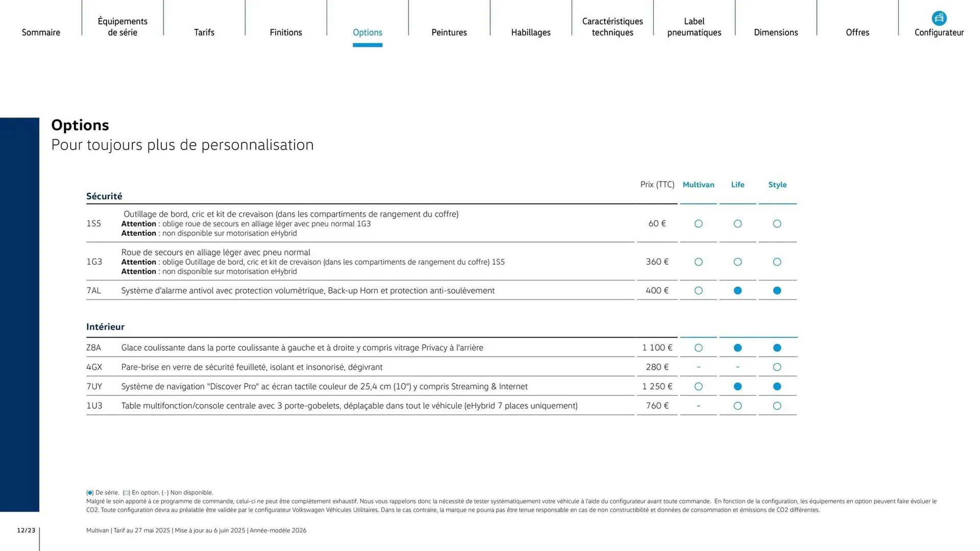Click the 4GX pare-brise Style option circle
The height and width of the screenshot is (551, 980).
click(777, 367)
